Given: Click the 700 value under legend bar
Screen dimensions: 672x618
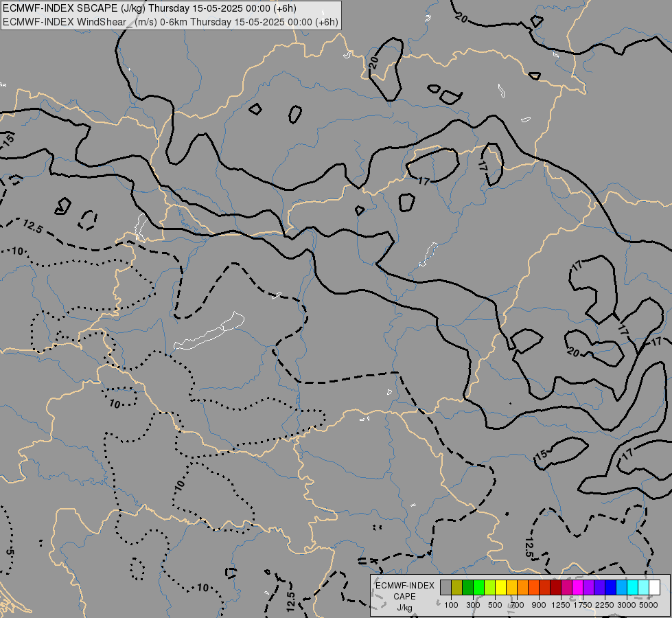Looking at the screenshot, I should coord(517,605).
